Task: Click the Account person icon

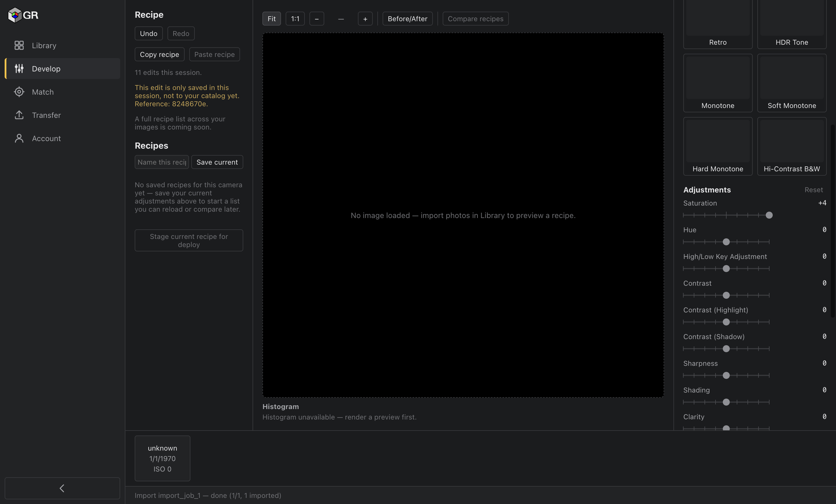Action: coord(19,138)
